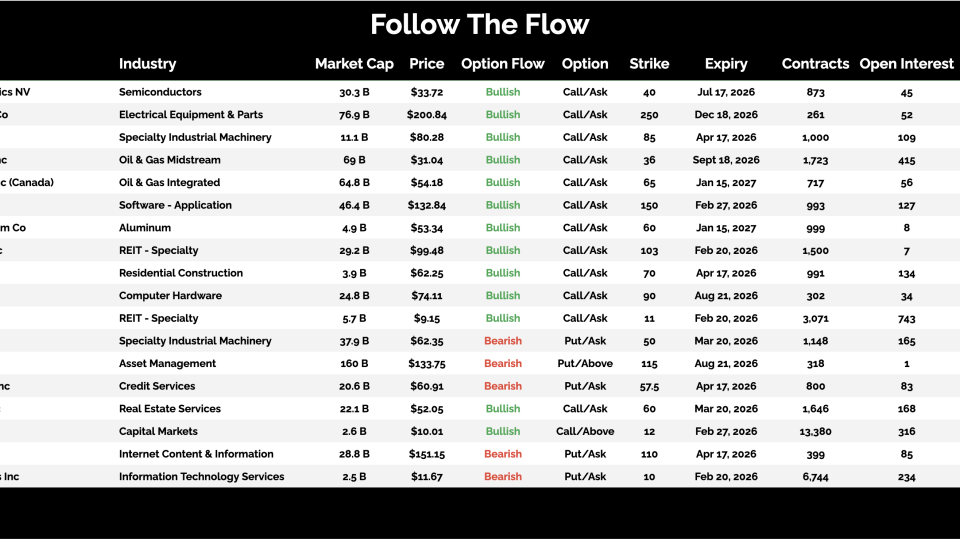The width and height of the screenshot is (960, 540).
Task: Click the $200.84 price cell
Action: pos(427,115)
